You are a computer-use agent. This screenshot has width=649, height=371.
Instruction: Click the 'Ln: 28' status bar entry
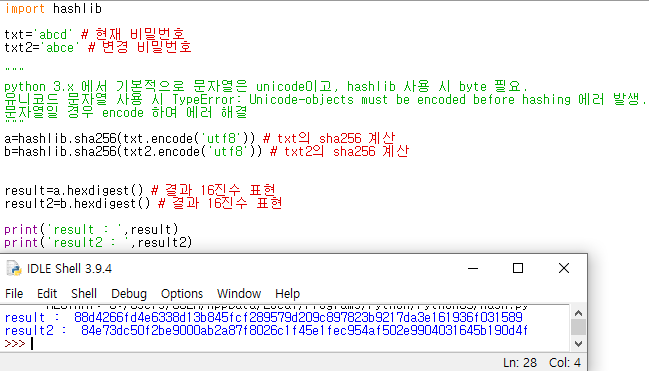coord(520,363)
